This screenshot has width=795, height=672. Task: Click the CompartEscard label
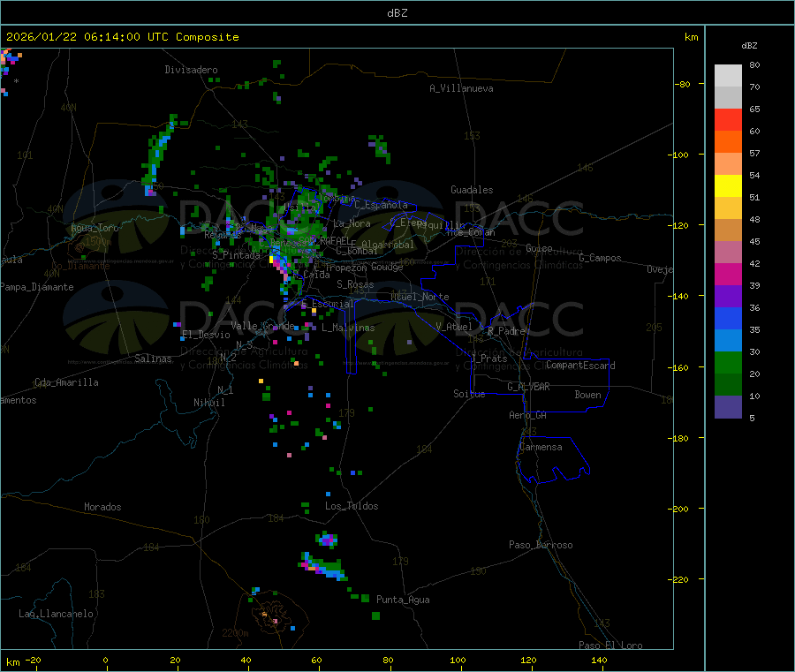click(580, 366)
